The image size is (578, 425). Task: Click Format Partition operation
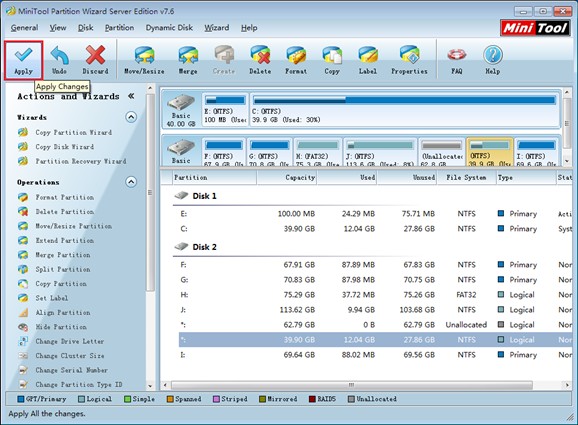pyautogui.click(x=65, y=197)
